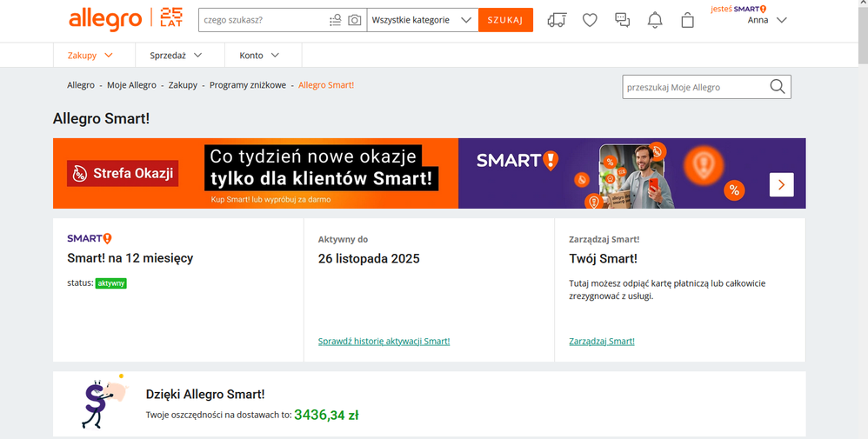The image size is (868, 439).
Task: Go to Allegro breadcrumb
Action: pos(81,85)
